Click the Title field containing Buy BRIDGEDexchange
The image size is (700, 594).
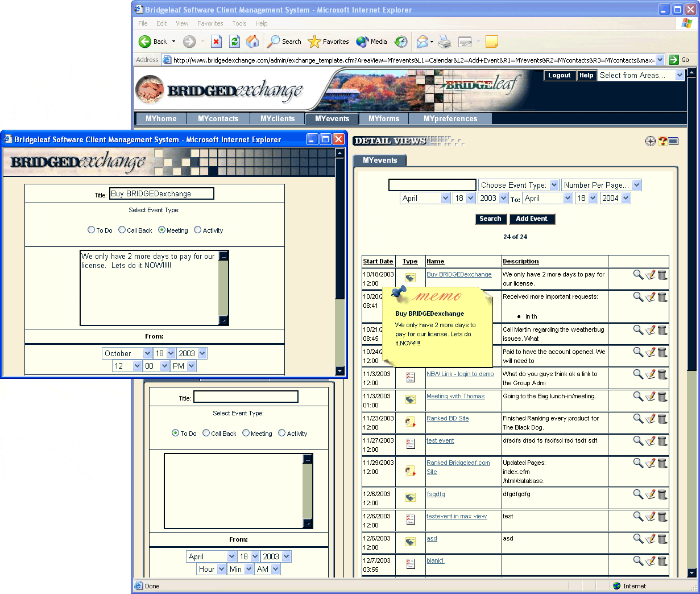[161, 193]
